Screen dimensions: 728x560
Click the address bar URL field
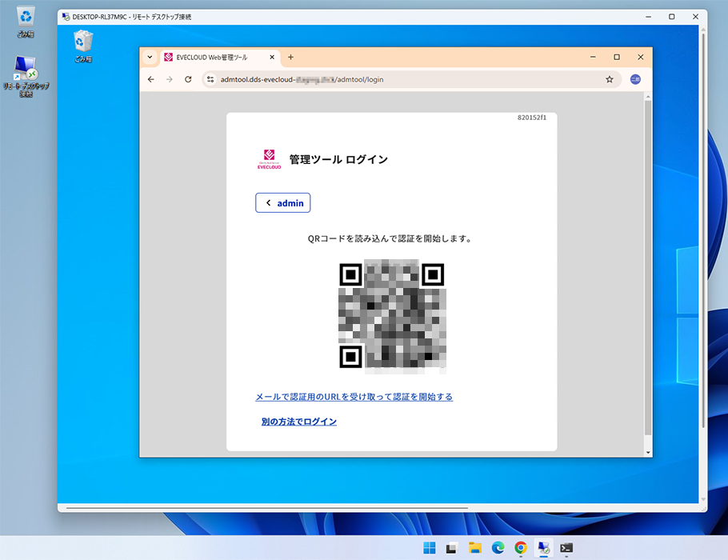pos(400,79)
